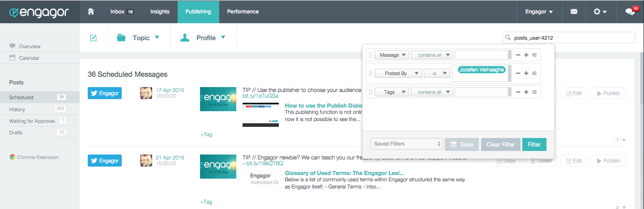
Task: Open the Saved Filters select box
Action: pyautogui.click(x=407, y=144)
